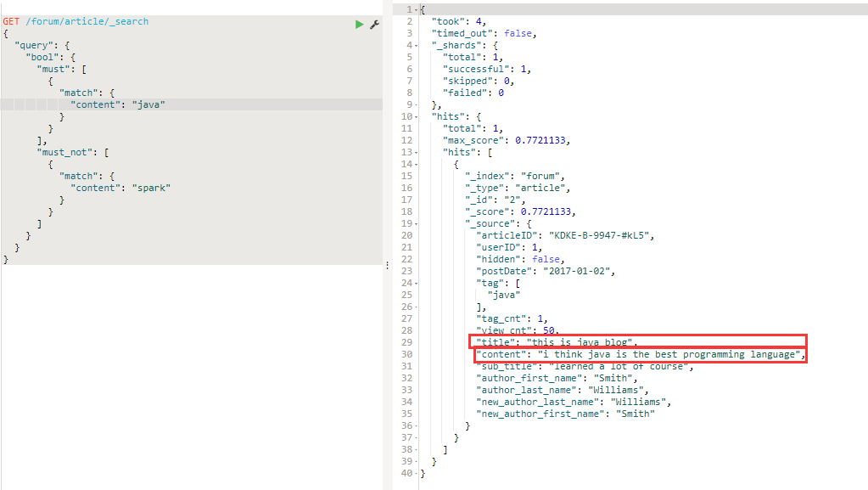Click the "successful": 1 line
The height and width of the screenshot is (490, 868).
click(x=486, y=70)
